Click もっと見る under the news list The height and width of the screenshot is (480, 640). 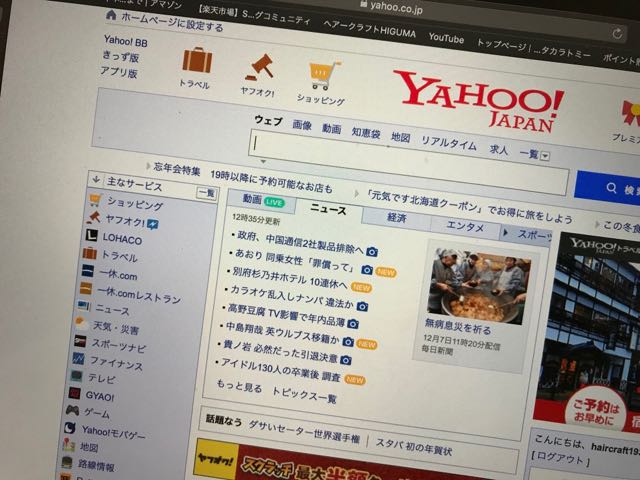(x=238, y=386)
